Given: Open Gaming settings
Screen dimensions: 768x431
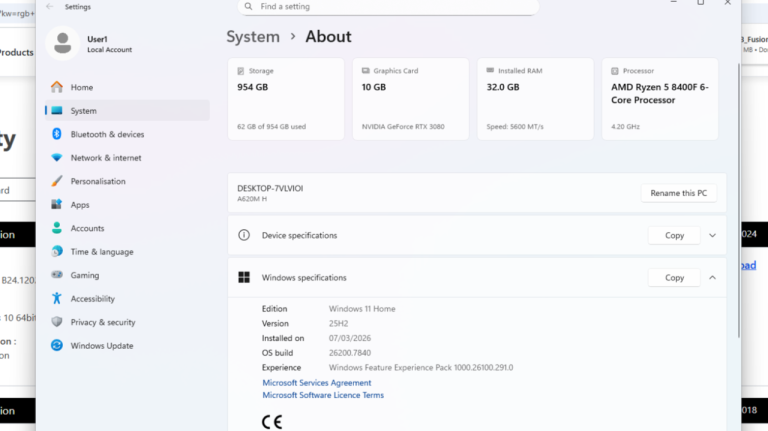Looking at the screenshot, I should click(84, 275).
